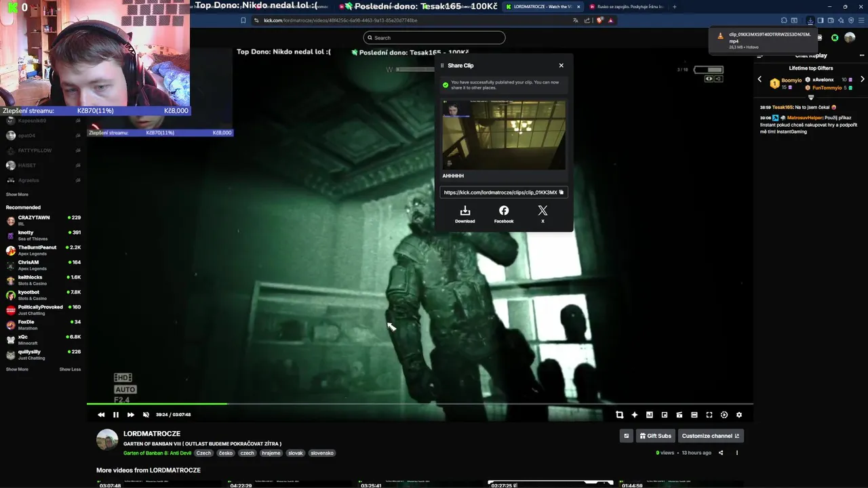Enter fullscreen with the player fullscreen icon
This screenshot has height=488, width=868.
(x=709, y=415)
